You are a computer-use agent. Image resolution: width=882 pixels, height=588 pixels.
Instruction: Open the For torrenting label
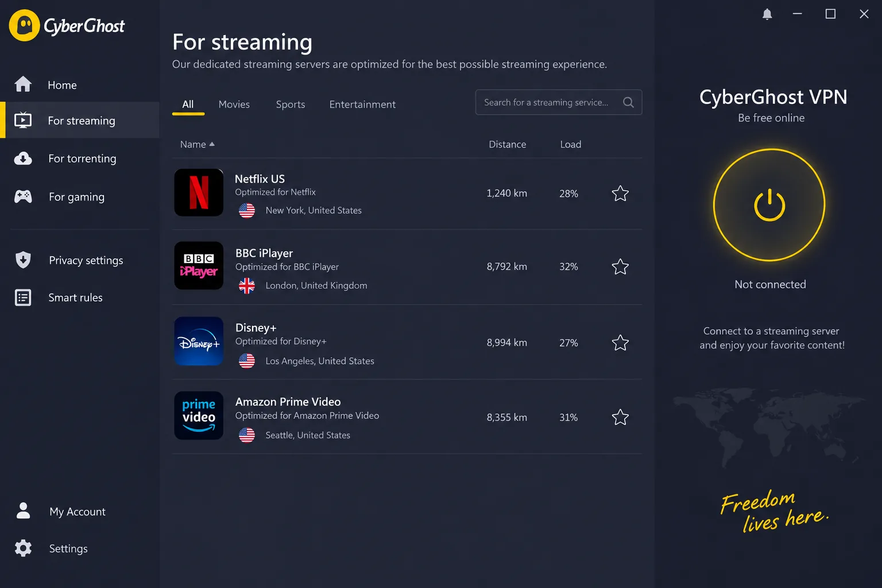pos(82,158)
